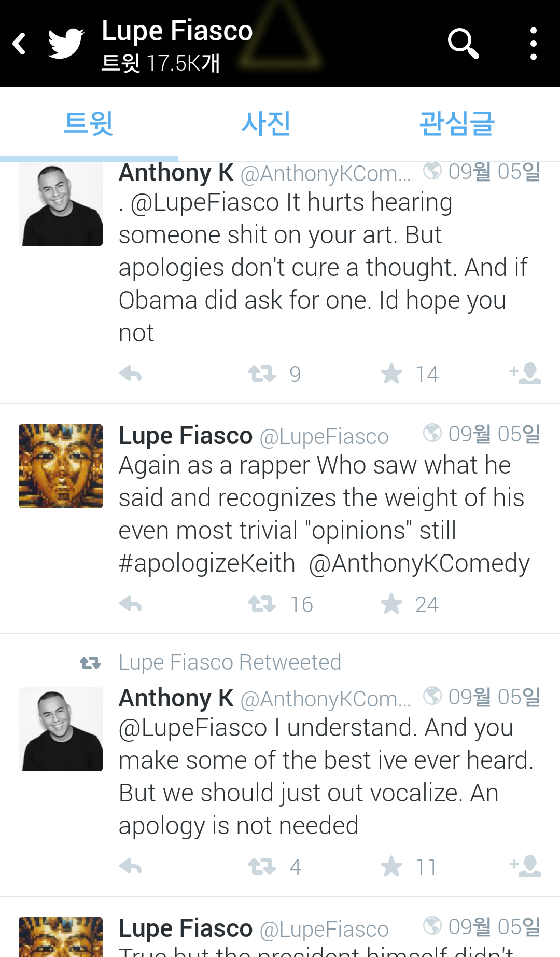Retweet the tweet with 16 retweets

262,604
